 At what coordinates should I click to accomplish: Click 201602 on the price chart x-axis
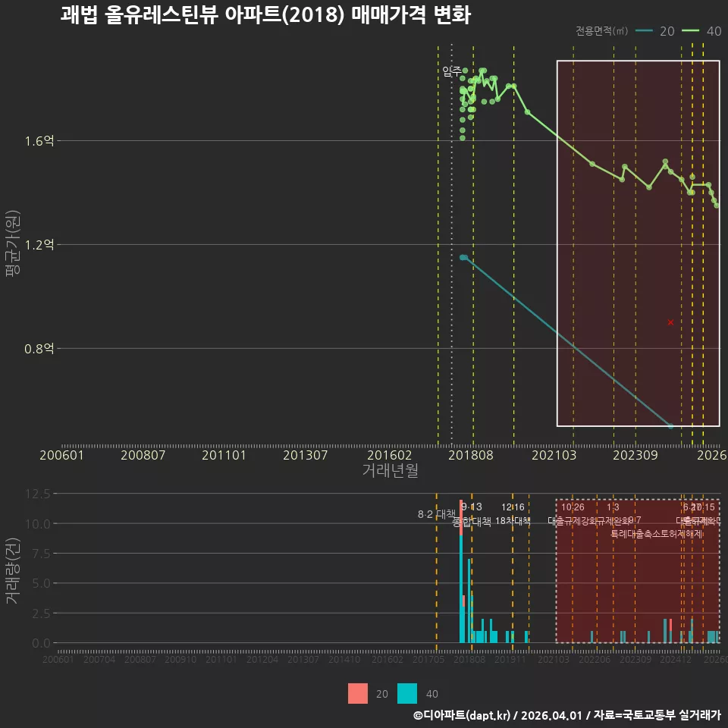[x=390, y=455]
